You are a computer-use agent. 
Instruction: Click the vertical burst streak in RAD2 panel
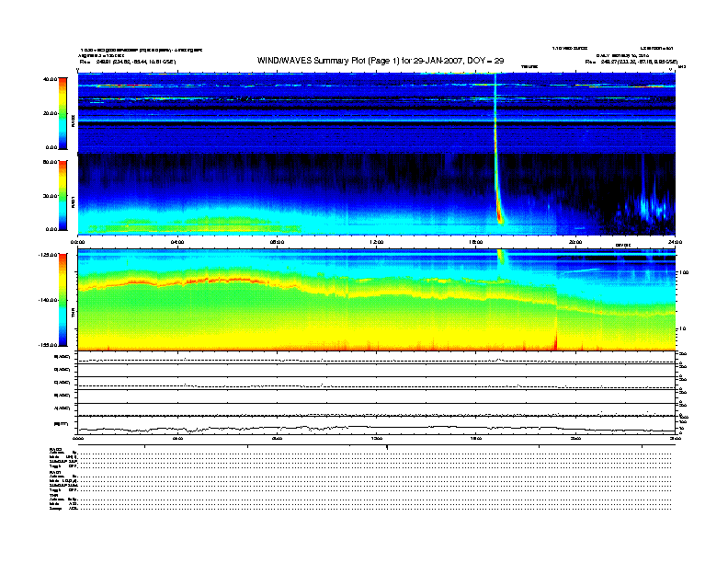click(x=495, y=113)
